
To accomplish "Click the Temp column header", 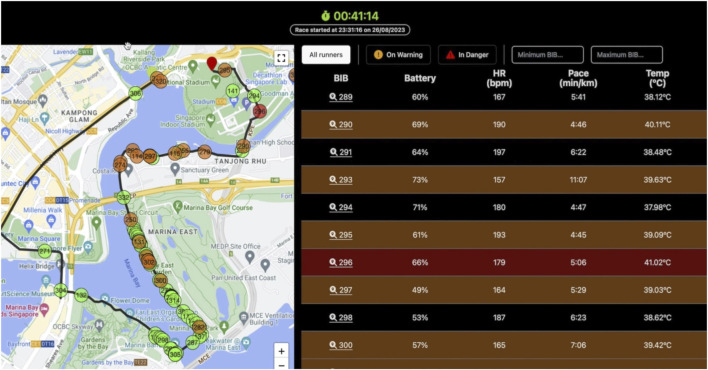I will pyautogui.click(x=657, y=78).
